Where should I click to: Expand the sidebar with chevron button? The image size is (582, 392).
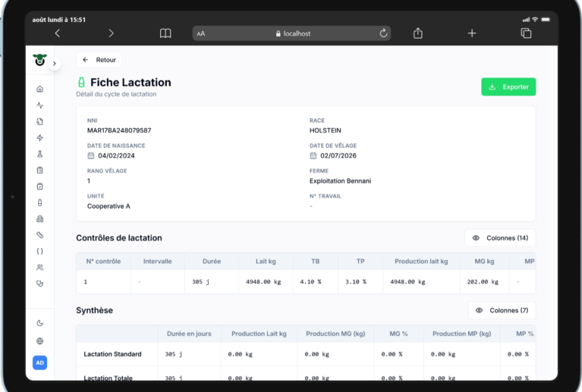point(55,64)
